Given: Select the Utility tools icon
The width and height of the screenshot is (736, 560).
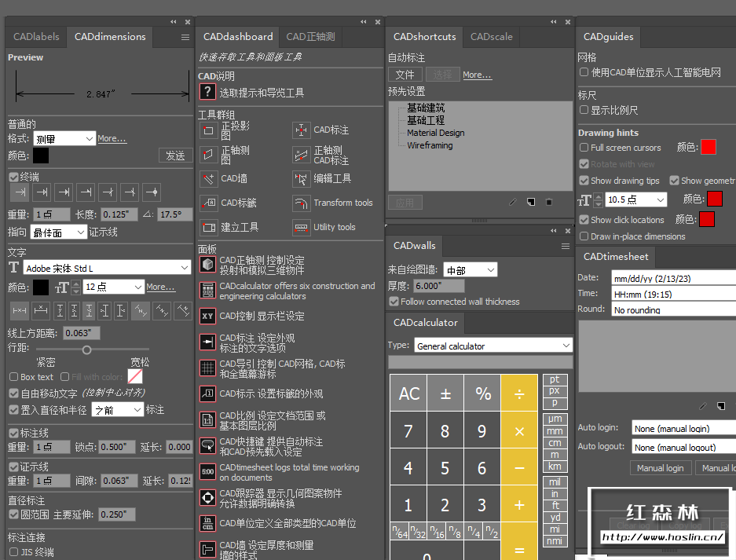Looking at the screenshot, I should click(302, 228).
